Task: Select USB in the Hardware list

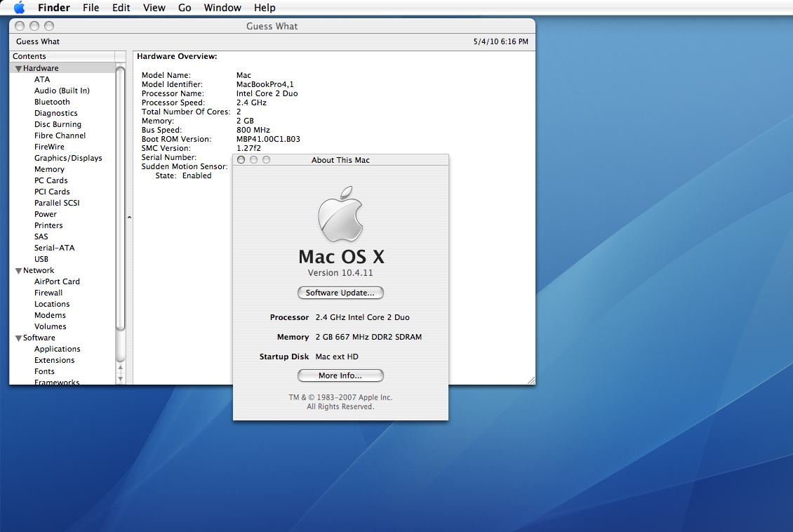Action: coord(41,259)
